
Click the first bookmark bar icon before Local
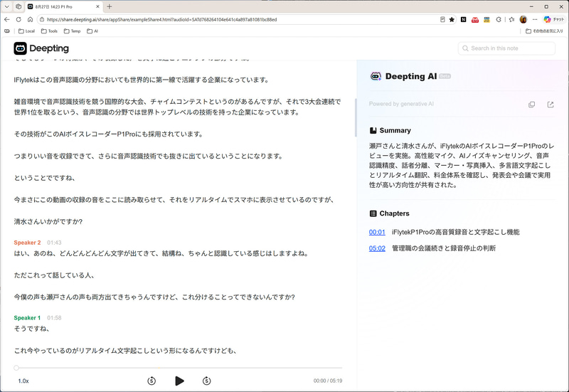pyautogui.click(x=7, y=31)
